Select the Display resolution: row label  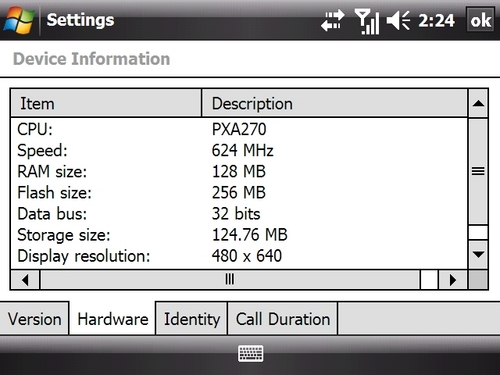(84, 257)
